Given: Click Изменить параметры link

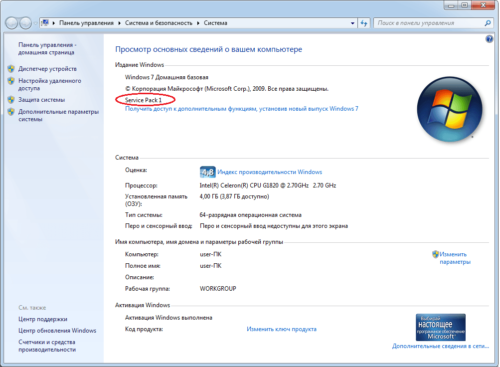Looking at the screenshot, I should tap(455, 258).
